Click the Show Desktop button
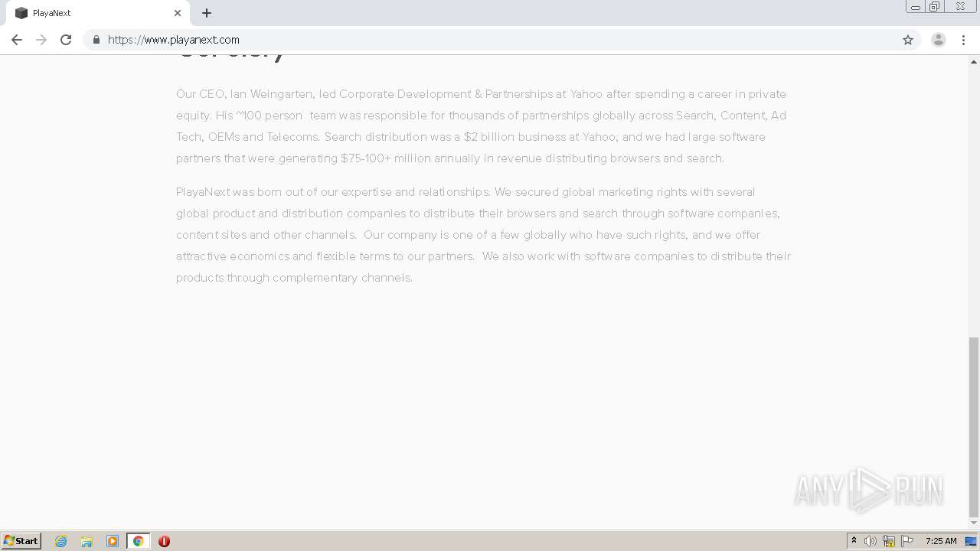 click(x=972, y=541)
